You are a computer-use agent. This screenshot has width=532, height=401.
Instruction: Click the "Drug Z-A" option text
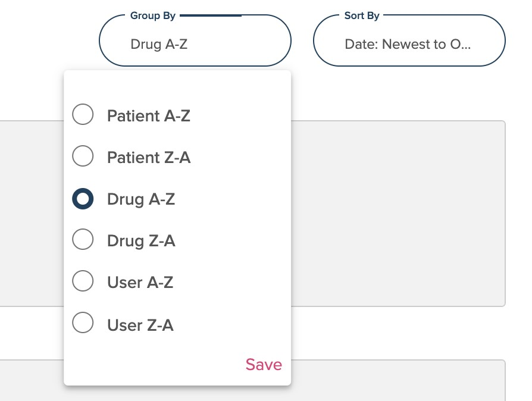point(141,241)
